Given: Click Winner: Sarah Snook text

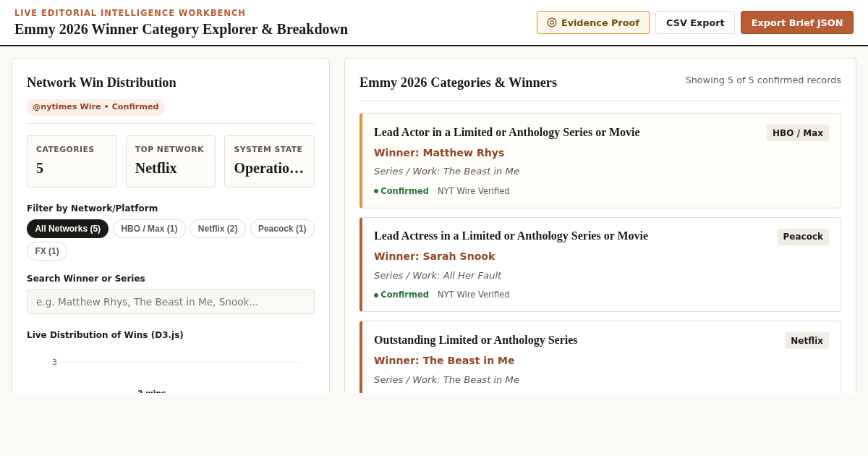Looking at the screenshot, I should (x=434, y=256).
